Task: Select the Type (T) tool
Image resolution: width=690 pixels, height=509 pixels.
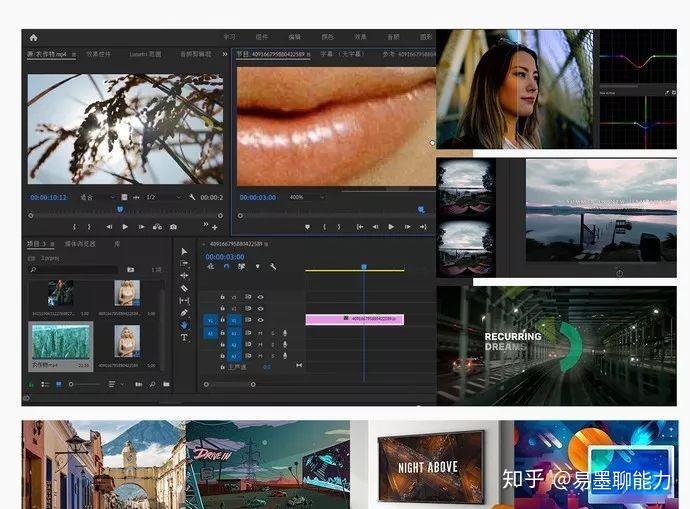Action: pyautogui.click(x=184, y=338)
